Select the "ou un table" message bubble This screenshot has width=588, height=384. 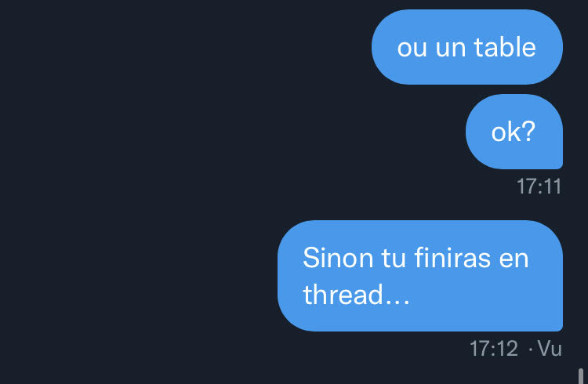click(467, 47)
